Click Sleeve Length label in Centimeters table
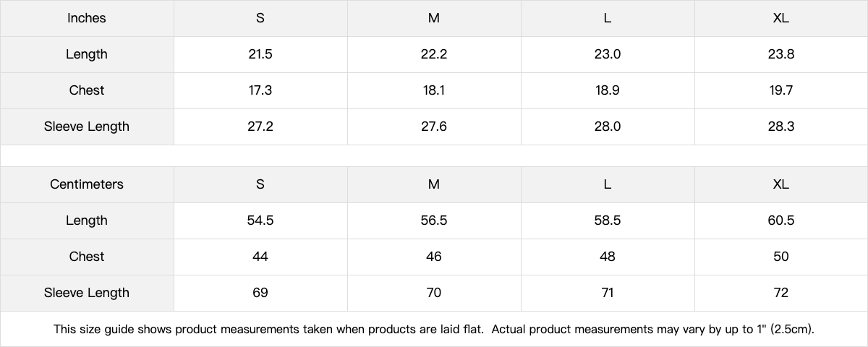The height and width of the screenshot is (347, 868). (87, 293)
